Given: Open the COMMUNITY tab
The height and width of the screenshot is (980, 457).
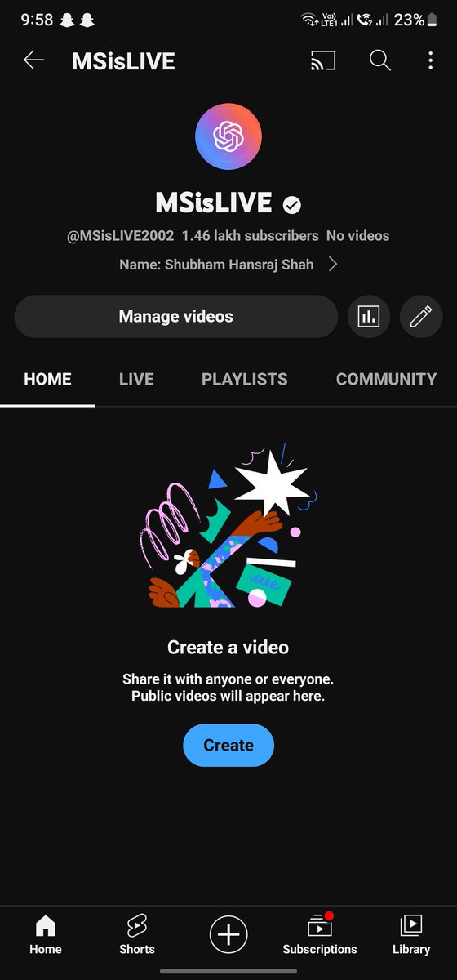Looking at the screenshot, I should click(386, 379).
